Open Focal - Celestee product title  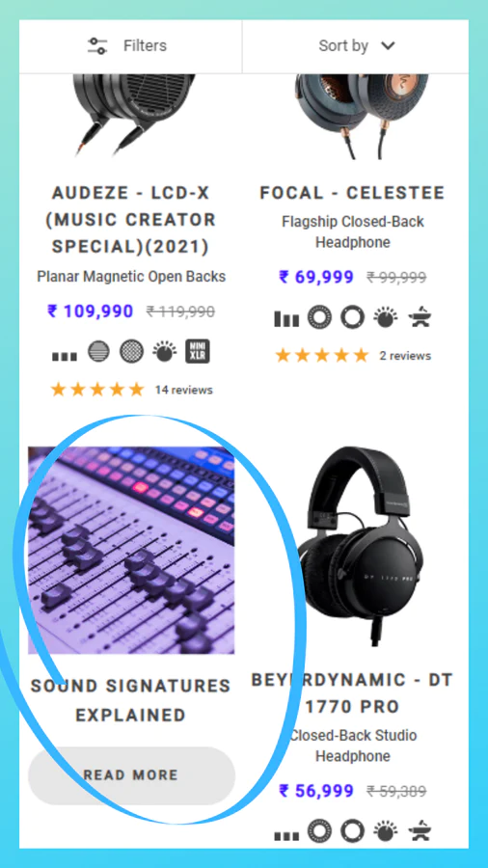point(352,193)
